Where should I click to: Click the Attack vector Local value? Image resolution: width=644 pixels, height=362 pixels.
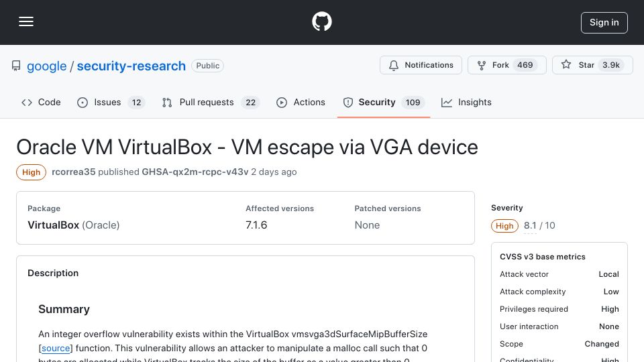pyautogui.click(x=608, y=274)
